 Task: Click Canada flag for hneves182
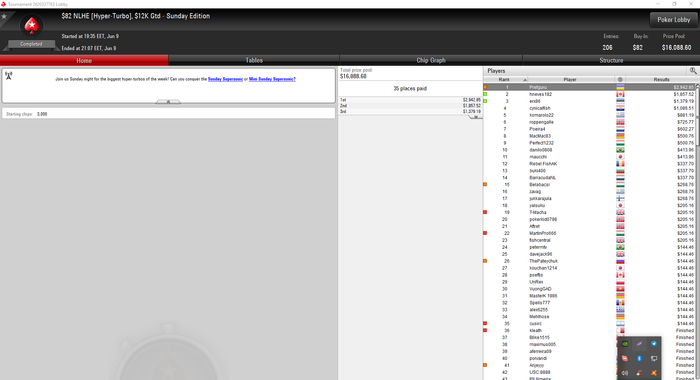[x=620, y=94]
